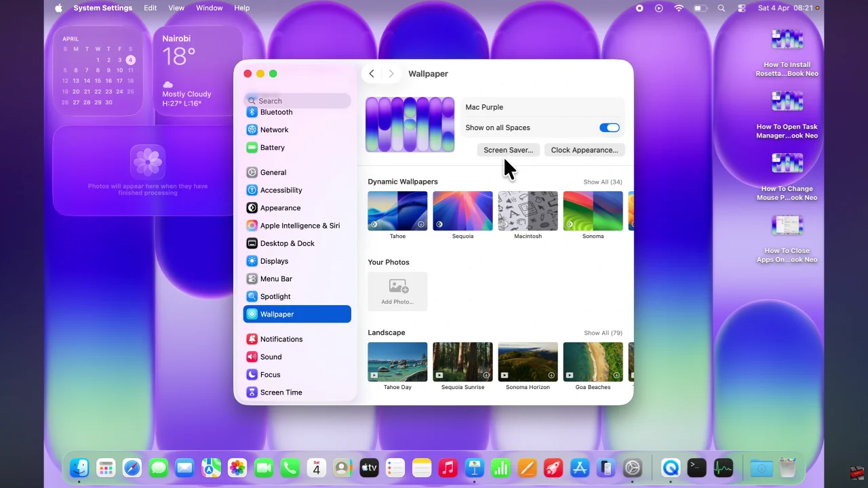The height and width of the screenshot is (488, 868).
Task: Toggle Show on all Spaces
Action: 609,127
